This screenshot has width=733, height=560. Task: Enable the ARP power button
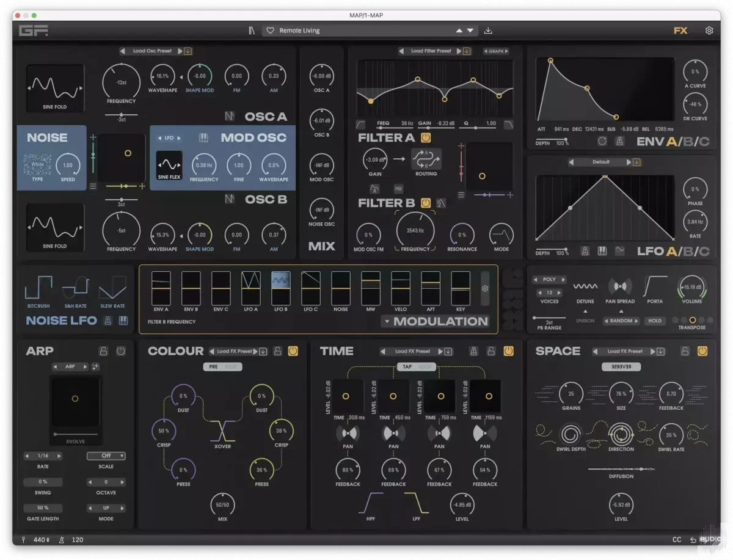coord(120,351)
